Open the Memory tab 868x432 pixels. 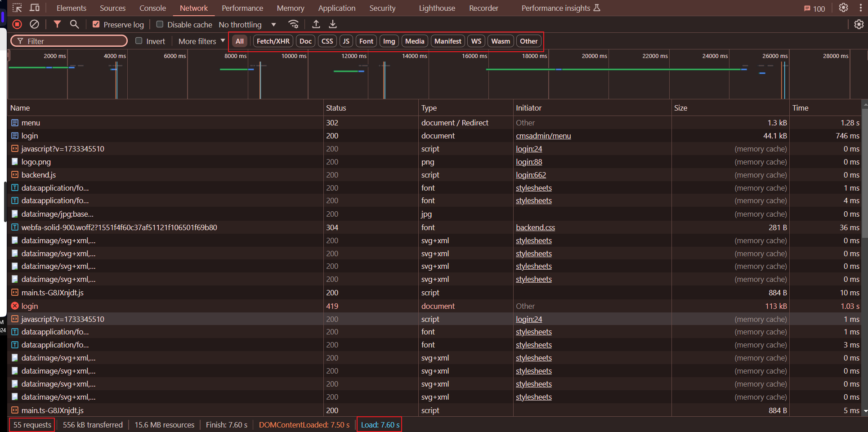291,8
